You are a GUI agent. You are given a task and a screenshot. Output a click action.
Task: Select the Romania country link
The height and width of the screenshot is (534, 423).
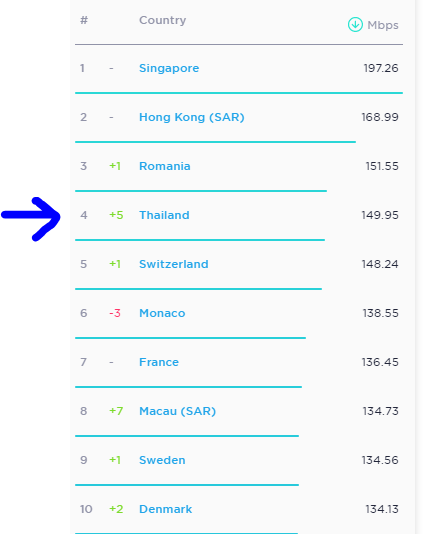pos(165,166)
